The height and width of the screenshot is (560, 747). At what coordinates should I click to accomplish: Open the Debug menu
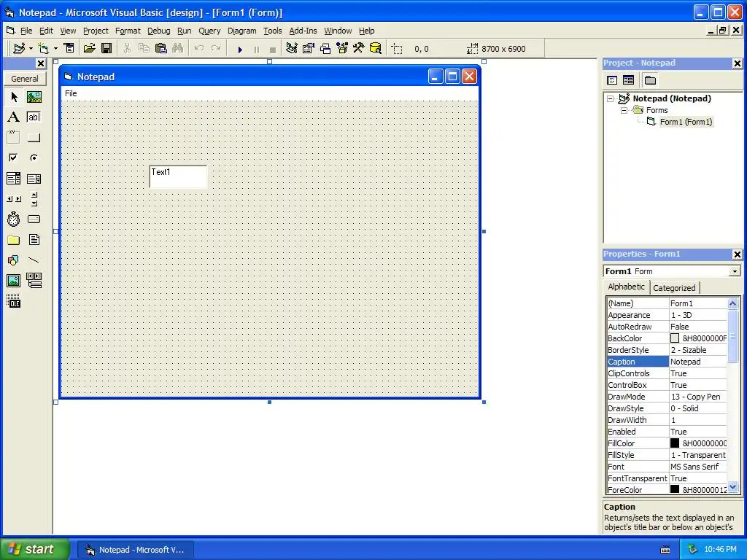(158, 31)
